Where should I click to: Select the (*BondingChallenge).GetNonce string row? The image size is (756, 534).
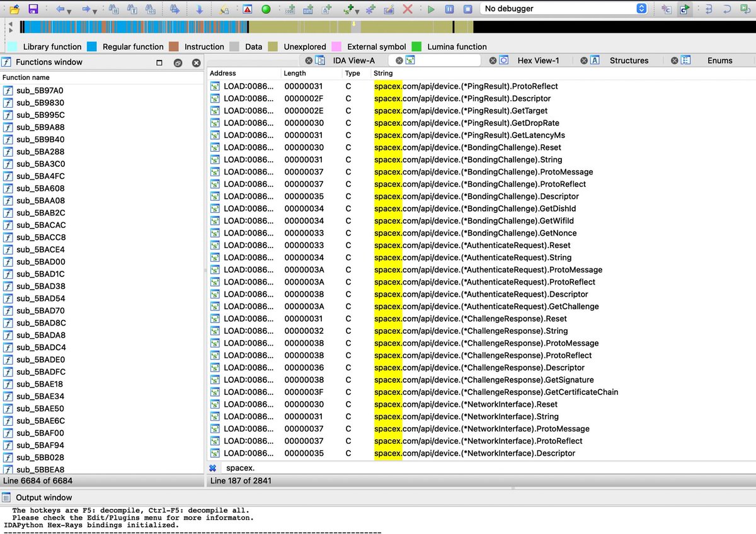(481, 233)
